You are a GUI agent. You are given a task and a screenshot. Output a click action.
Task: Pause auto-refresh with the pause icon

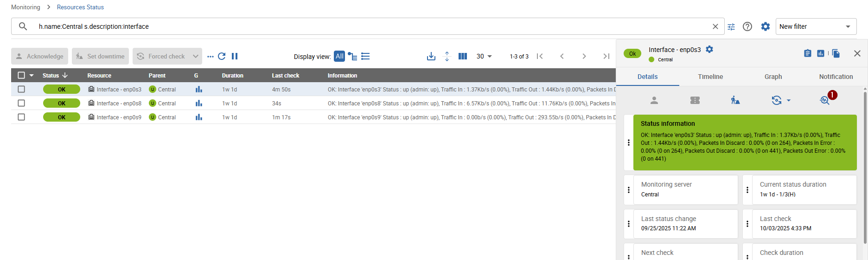tap(235, 56)
